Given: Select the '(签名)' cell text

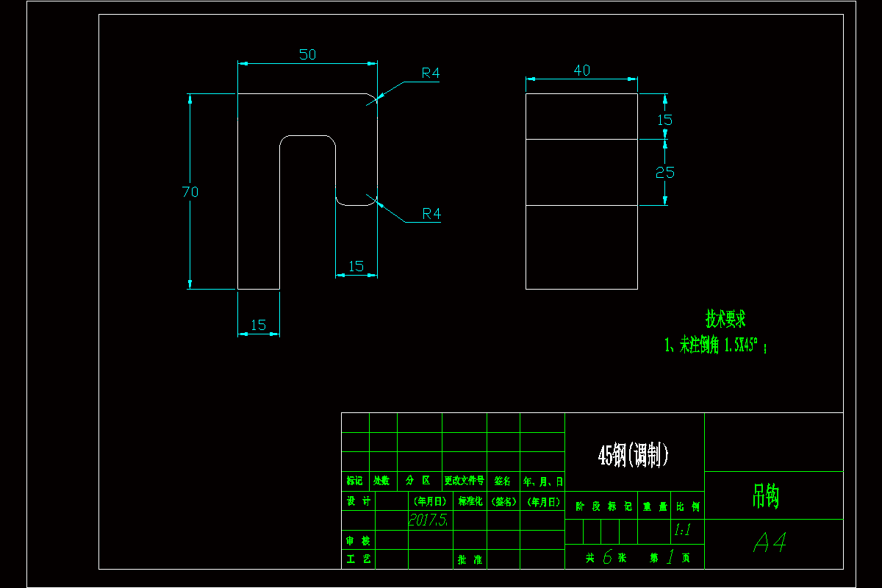Looking at the screenshot, I should click(503, 501).
